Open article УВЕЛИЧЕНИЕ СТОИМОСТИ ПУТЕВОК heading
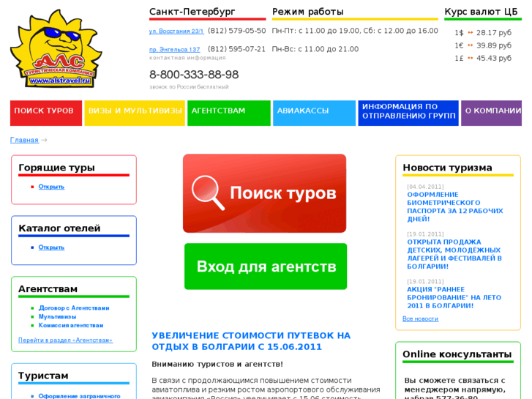 click(251, 341)
